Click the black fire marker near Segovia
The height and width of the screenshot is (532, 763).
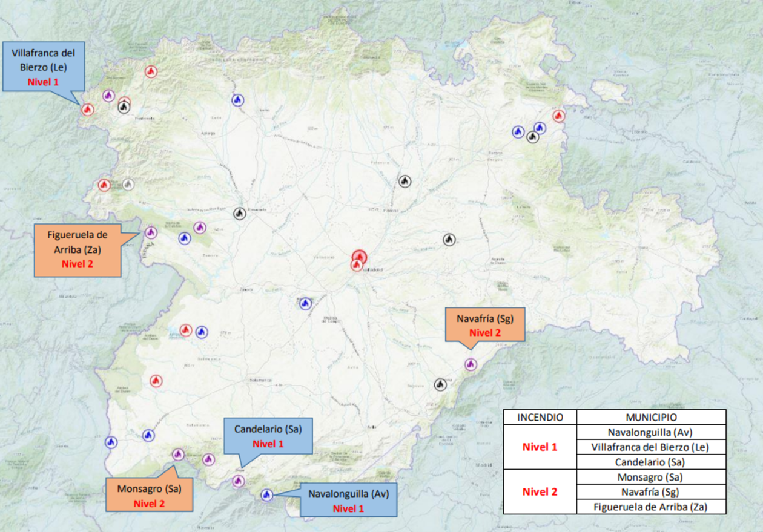pyautogui.click(x=440, y=384)
